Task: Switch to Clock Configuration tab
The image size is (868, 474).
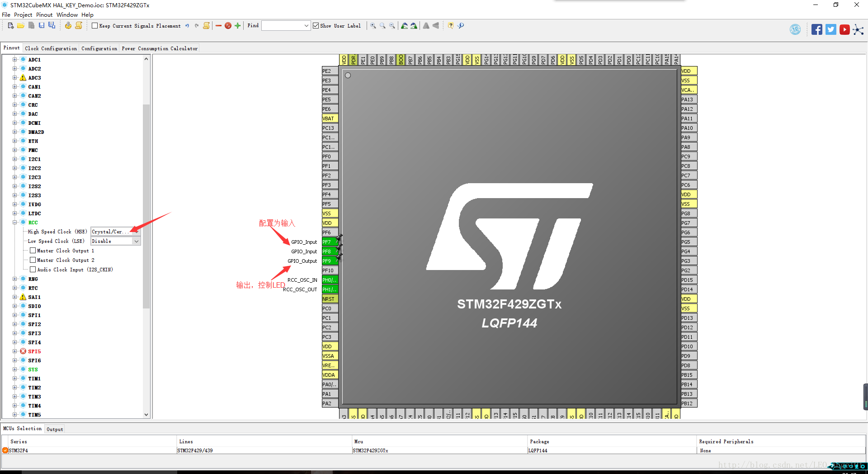Action: [x=51, y=48]
